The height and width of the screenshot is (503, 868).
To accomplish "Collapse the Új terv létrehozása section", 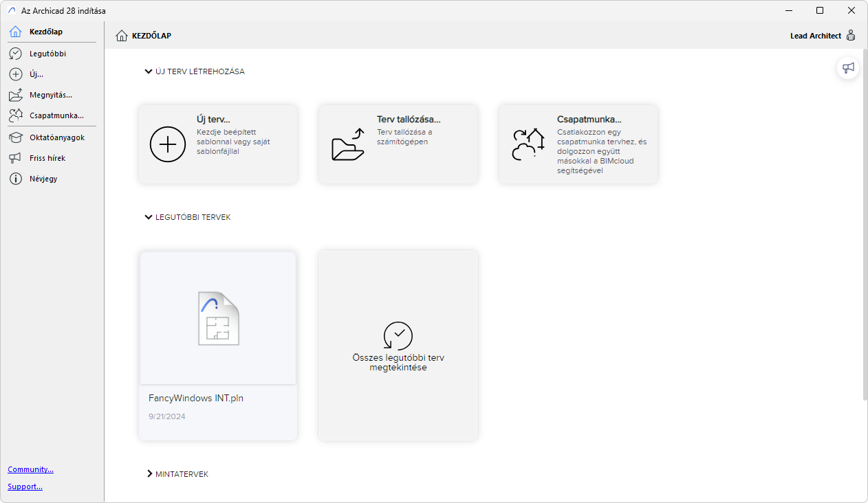I will pos(149,71).
